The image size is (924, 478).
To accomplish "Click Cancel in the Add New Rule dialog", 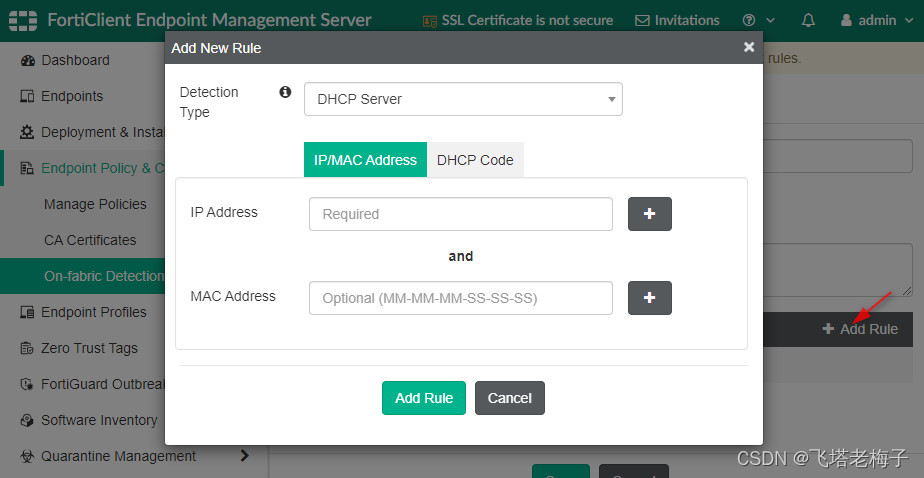I will coord(510,398).
